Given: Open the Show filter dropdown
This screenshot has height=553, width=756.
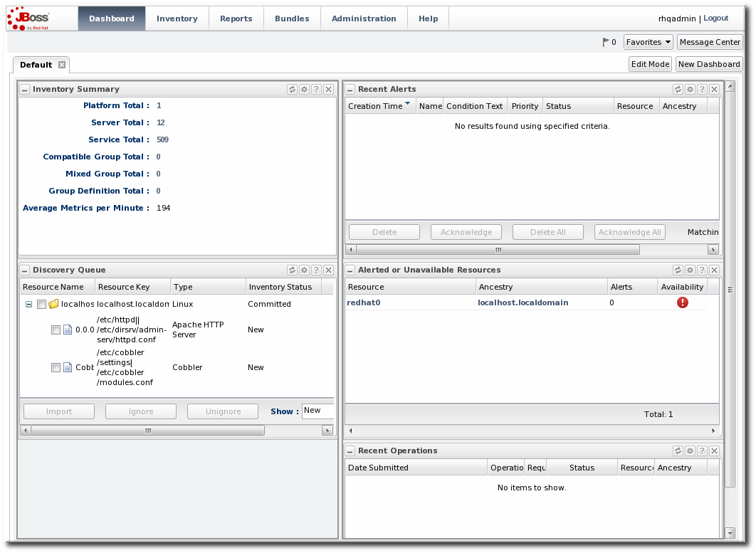Looking at the screenshot, I should point(317,411).
